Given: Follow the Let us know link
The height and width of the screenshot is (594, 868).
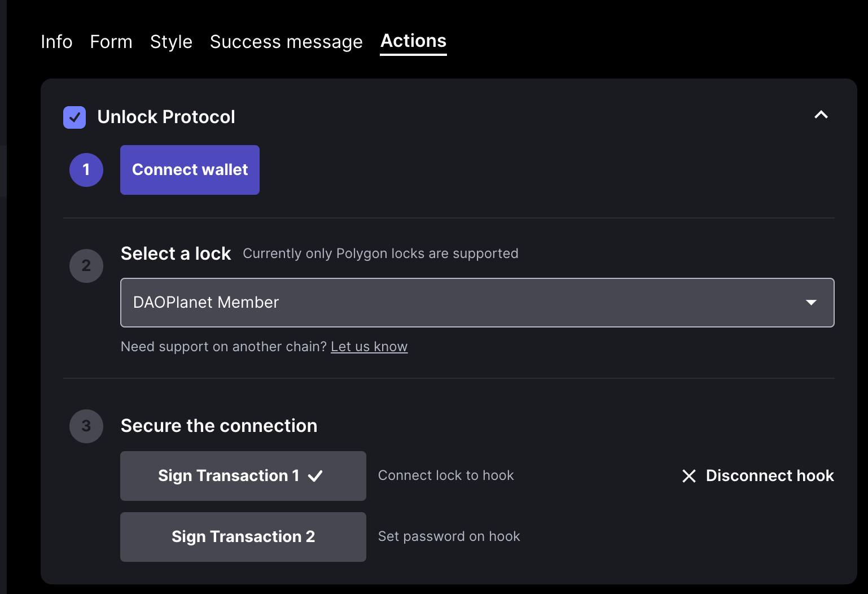Looking at the screenshot, I should pyautogui.click(x=369, y=347).
